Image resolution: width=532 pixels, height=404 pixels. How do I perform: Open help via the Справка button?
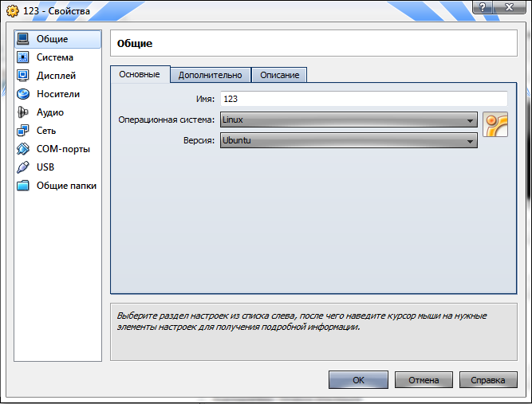(488, 380)
